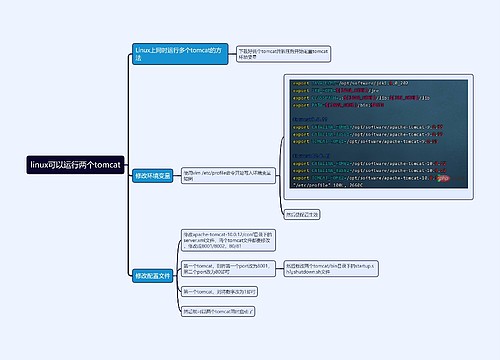The height and width of the screenshot is (360, 500).
Task: Click the server.xml conf directory instruction node
Action: coord(228,240)
